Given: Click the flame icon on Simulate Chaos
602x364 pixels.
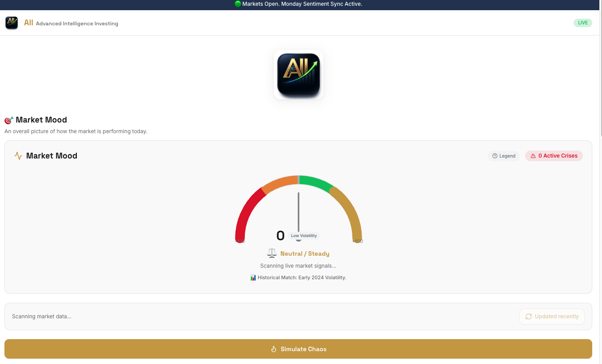Looking at the screenshot, I should (x=274, y=349).
